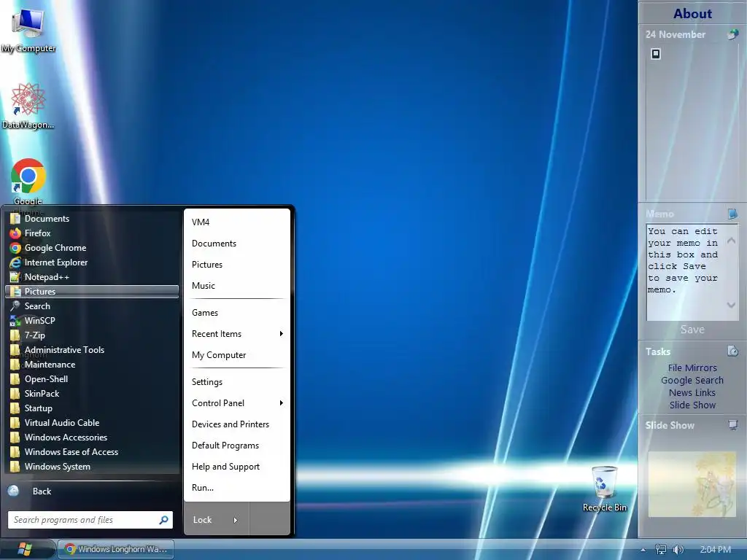Expand the Startup folder

point(92,408)
